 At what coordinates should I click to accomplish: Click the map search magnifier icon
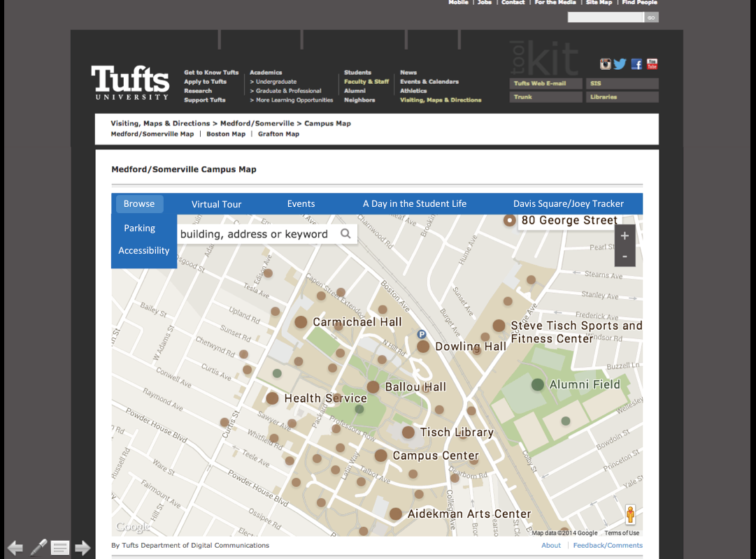coord(345,234)
